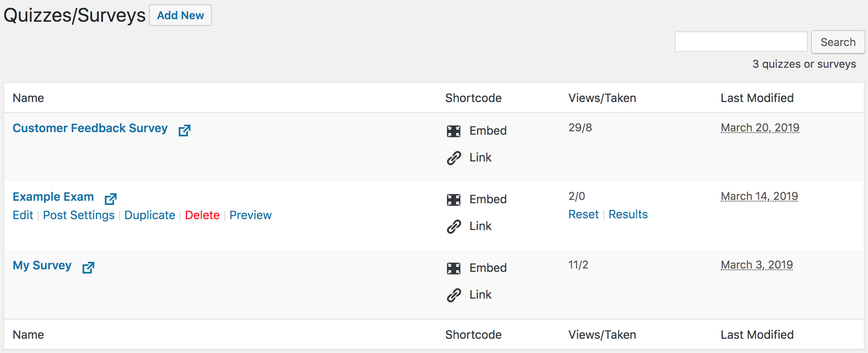Click chain Link icon for Example Exam
The height and width of the screenshot is (353, 868).
click(454, 226)
